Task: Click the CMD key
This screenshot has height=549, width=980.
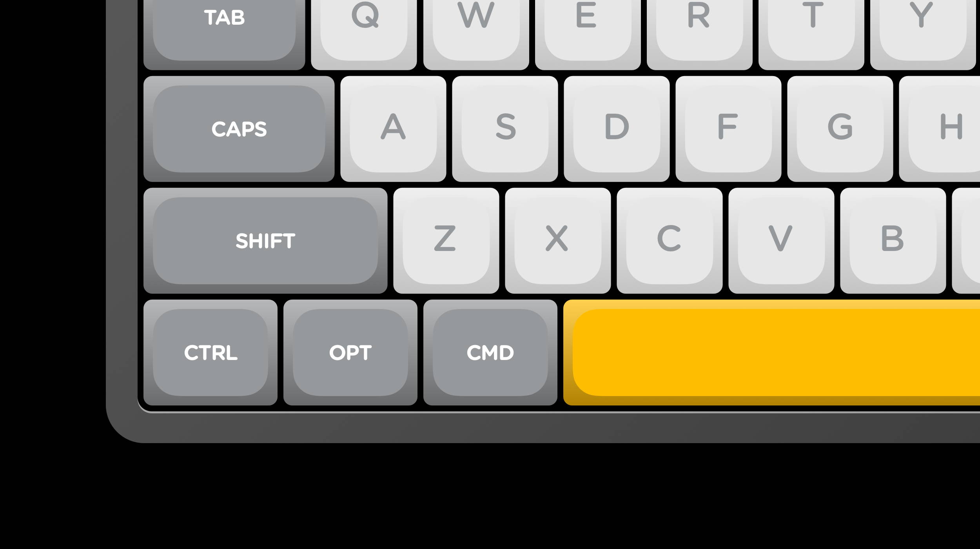Action: click(490, 352)
